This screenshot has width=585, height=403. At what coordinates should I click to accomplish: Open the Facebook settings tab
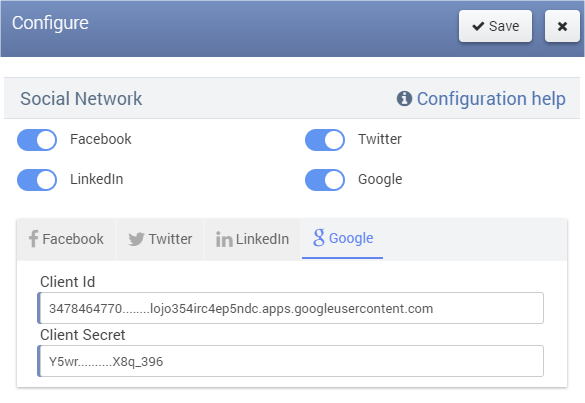tap(66, 239)
